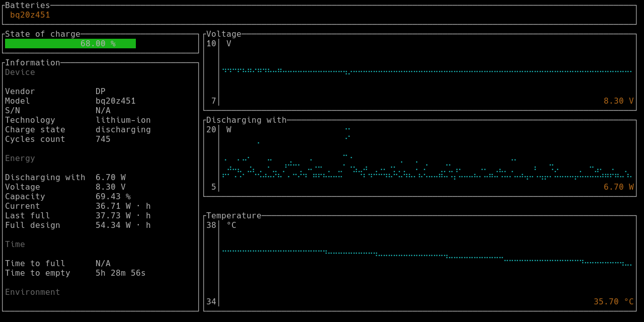Click the Full design value 54.34 W·h

[123, 225]
